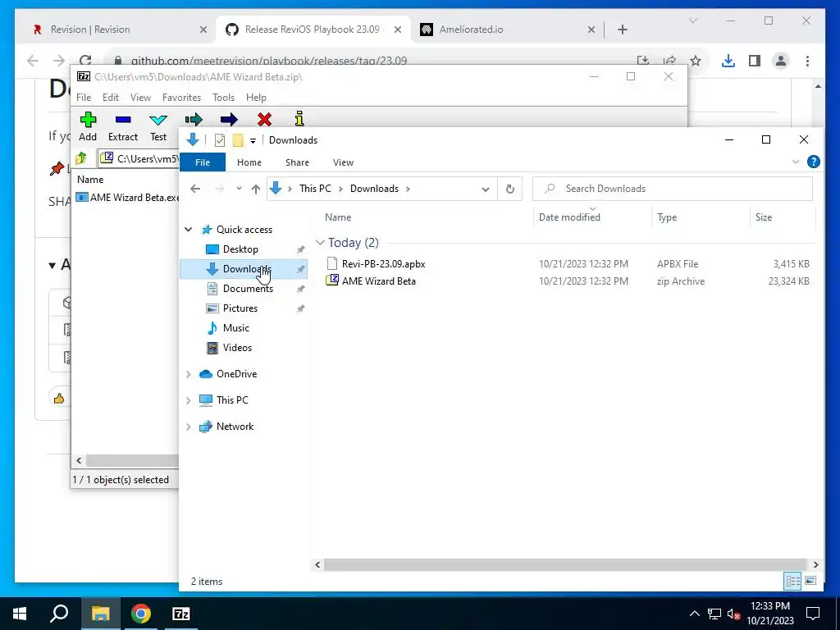The width and height of the screenshot is (840, 630).
Task: Open the Customize Quick Access Toolbar dropdown
Action: [x=253, y=141]
